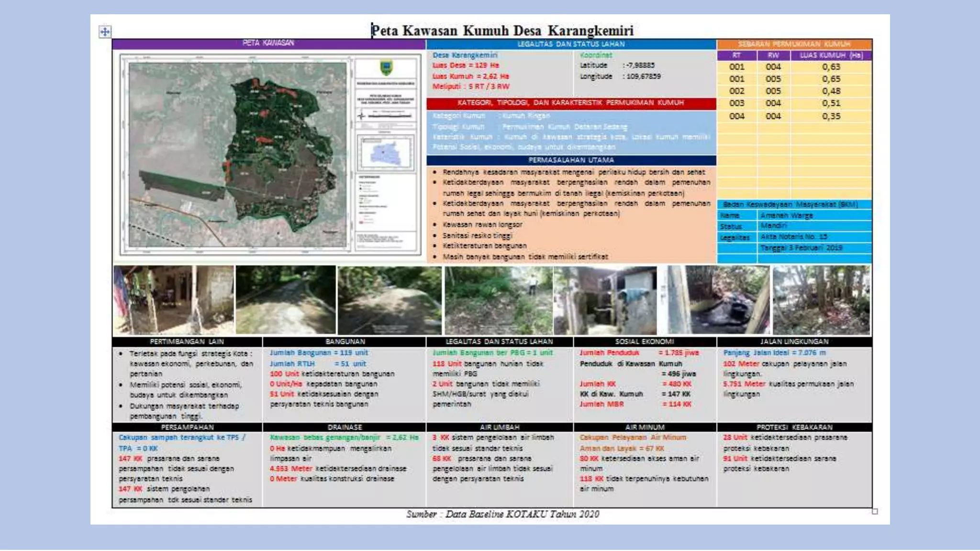
Task: Click the DRAINASE section header
Action: 345,427
